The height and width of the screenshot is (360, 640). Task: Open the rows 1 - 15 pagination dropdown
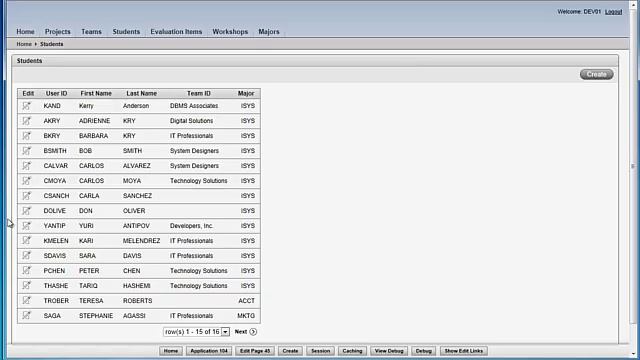[196, 332]
